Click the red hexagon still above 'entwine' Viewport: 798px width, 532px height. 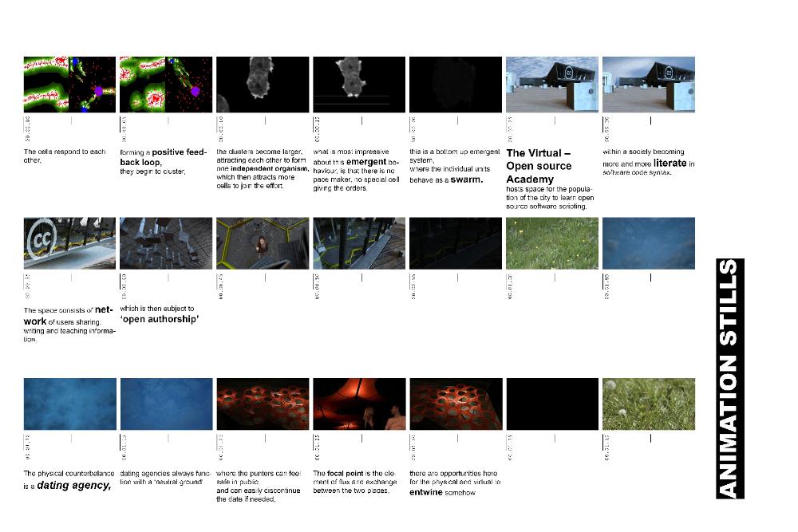pos(455,404)
